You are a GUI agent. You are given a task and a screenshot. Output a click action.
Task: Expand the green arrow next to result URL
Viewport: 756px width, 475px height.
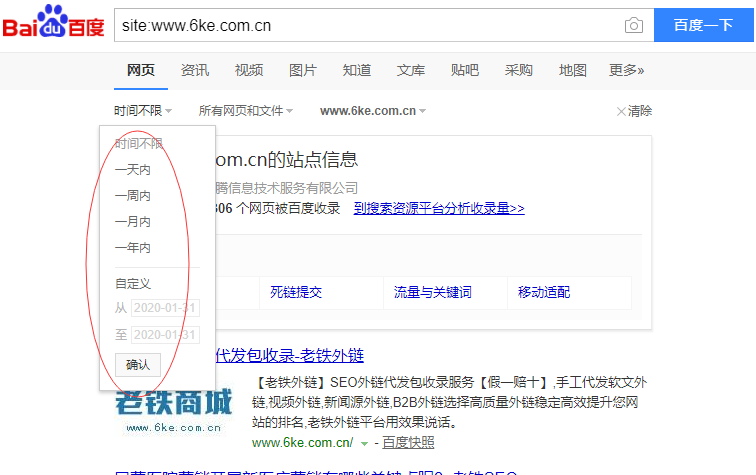click(364, 444)
